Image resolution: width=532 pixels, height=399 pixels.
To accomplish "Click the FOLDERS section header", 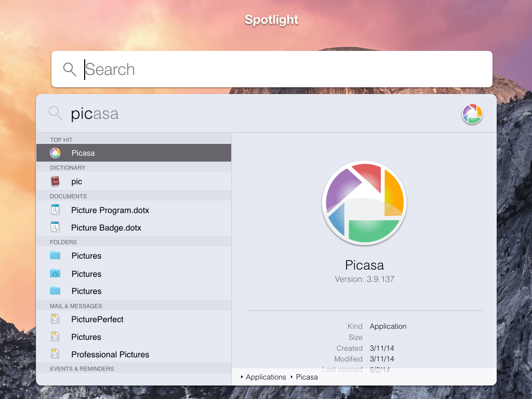I will pyautogui.click(x=63, y=242).
